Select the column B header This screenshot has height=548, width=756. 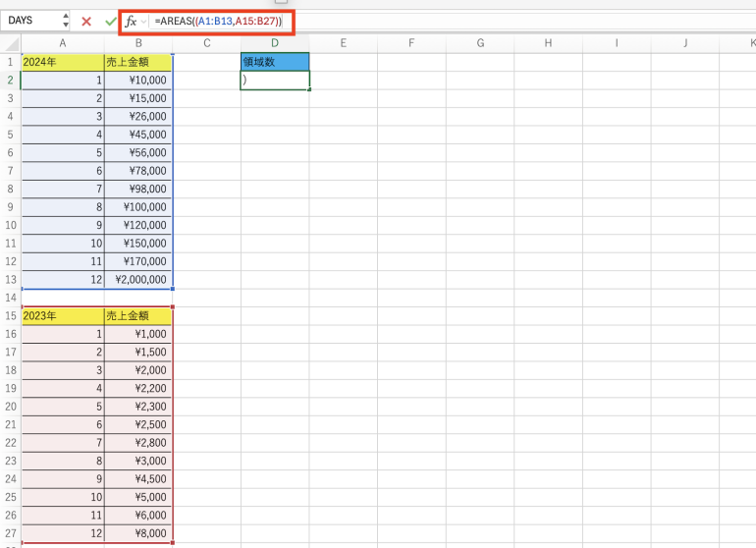point(138,42)
